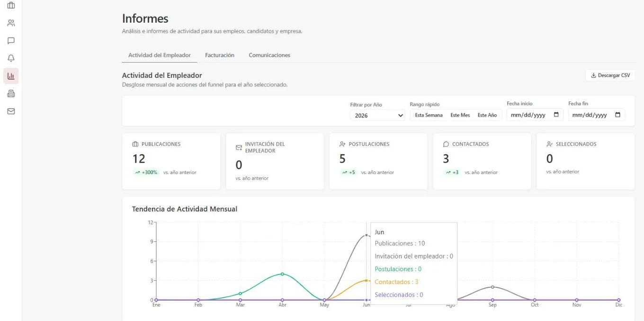The width and height of the screenshot is (644, 321).
Task: Switch to the Actividad del Empleador tab
Action: 160,55
